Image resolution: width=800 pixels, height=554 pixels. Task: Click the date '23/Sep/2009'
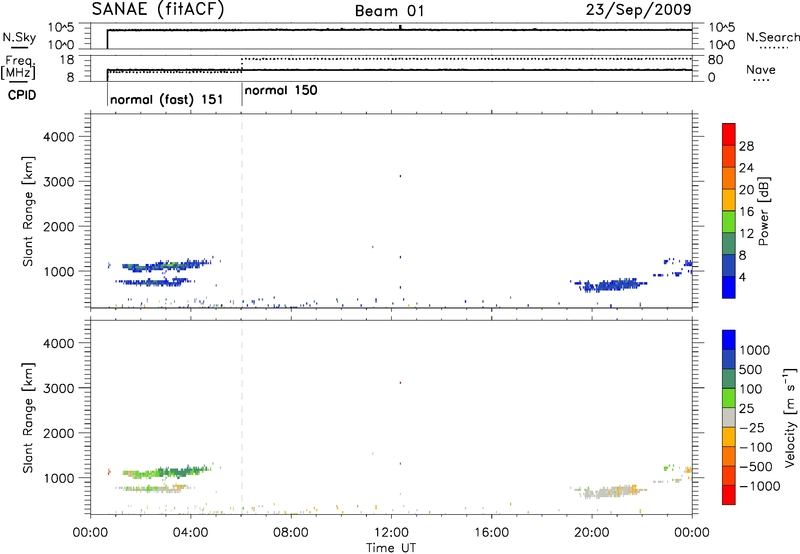coord(638,9)
